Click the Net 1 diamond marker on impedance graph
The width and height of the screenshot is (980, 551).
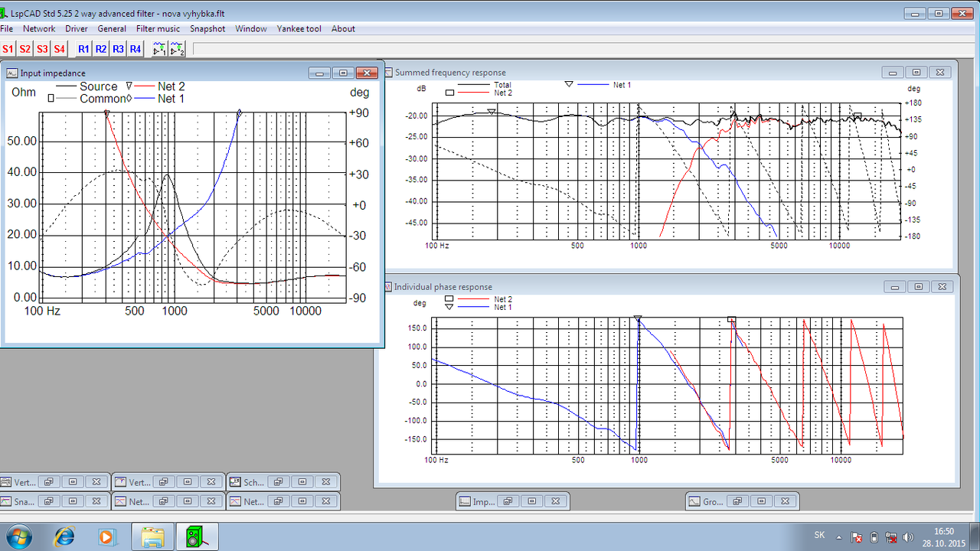239,113
